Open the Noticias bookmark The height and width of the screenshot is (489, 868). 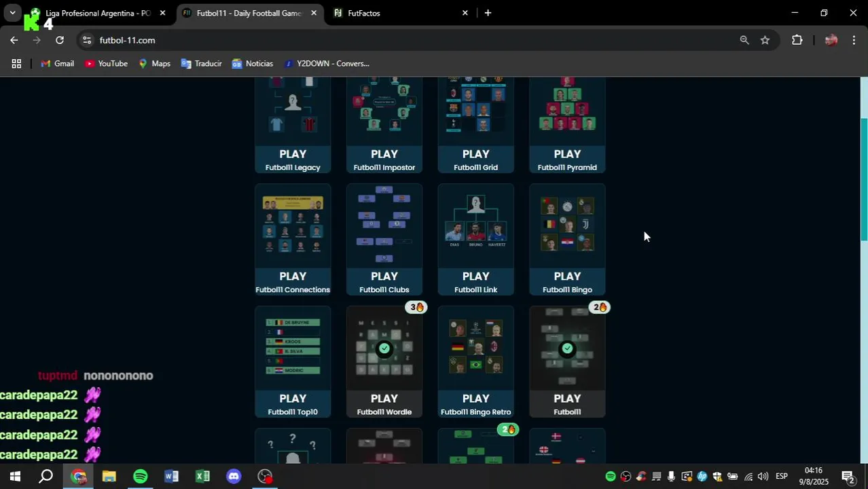(x=252, y=64)
